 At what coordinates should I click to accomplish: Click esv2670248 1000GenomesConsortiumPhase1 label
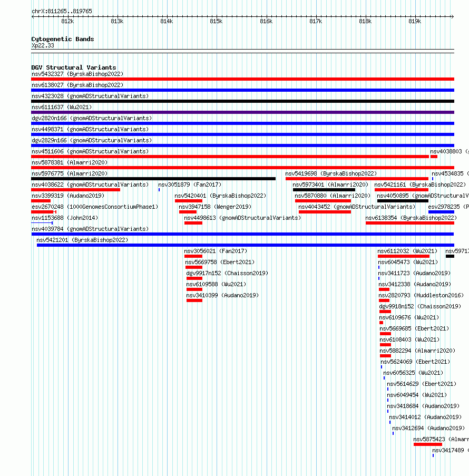[x=95, y=207]
